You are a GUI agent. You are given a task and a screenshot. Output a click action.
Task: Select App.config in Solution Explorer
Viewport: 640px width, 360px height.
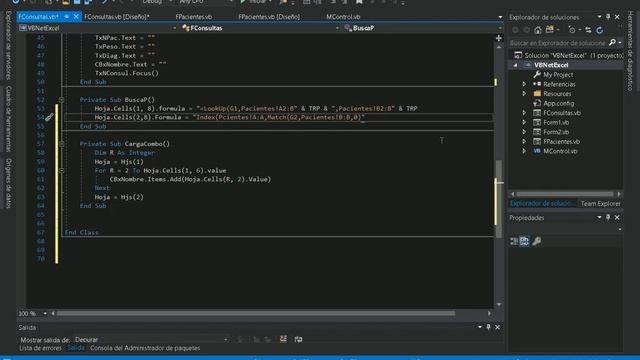(558, 103)
